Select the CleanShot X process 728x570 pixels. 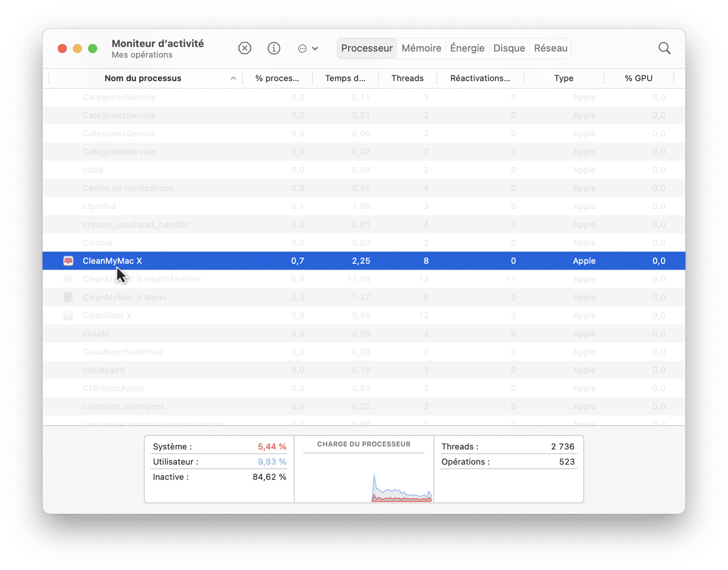click(364, 315)
